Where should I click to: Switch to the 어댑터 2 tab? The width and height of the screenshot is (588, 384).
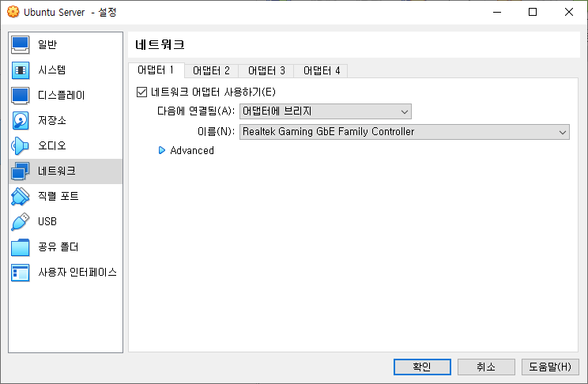point(211,70)
